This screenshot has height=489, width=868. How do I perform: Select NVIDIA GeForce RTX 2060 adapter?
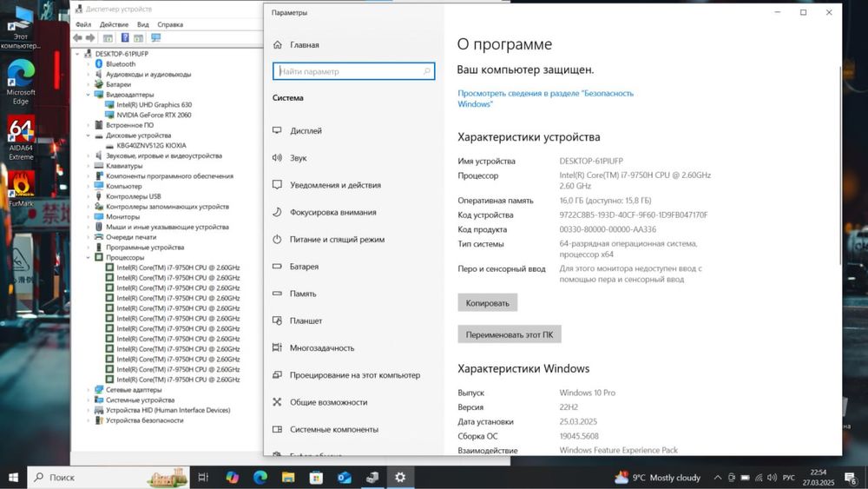pyautogui.click(x=154, y=116)
